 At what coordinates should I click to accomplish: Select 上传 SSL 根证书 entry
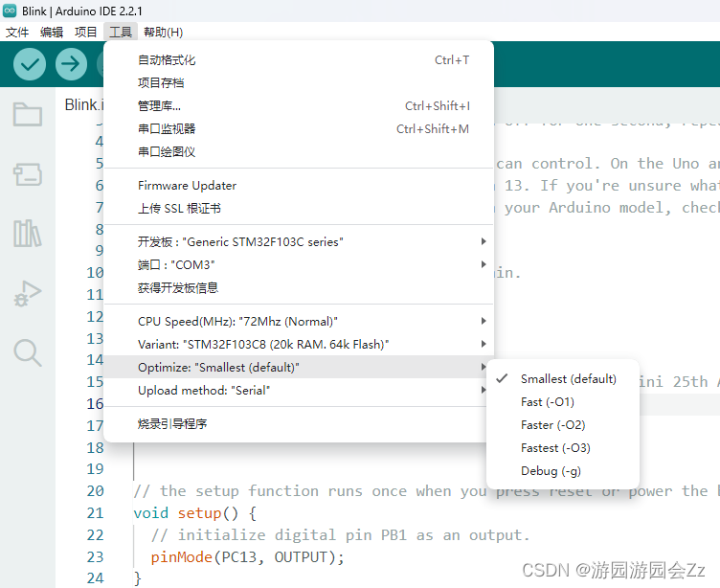[x=299, y=209]
